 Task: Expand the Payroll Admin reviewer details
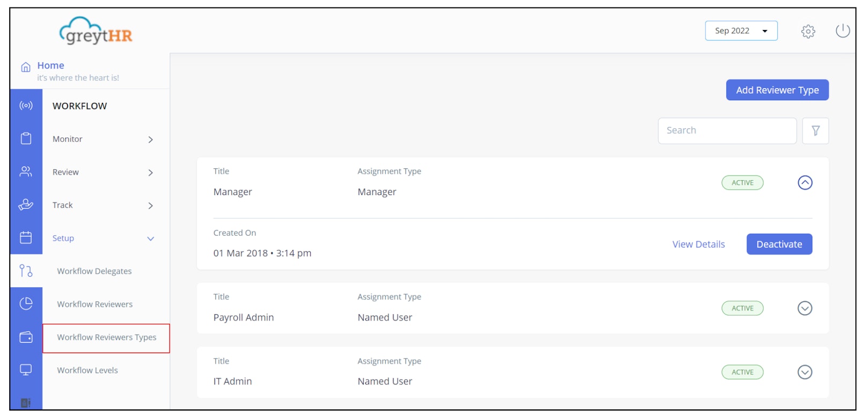pos(804,308)
